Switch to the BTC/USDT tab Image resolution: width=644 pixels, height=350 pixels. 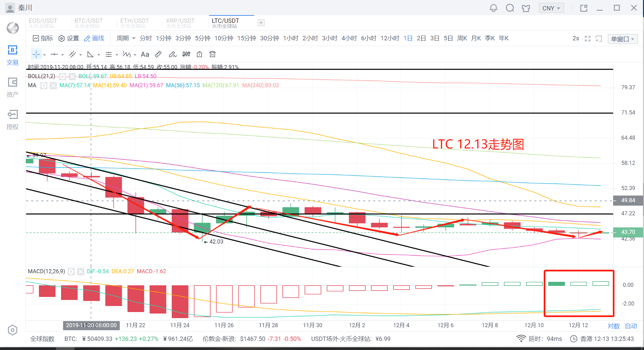coord(89,23)
